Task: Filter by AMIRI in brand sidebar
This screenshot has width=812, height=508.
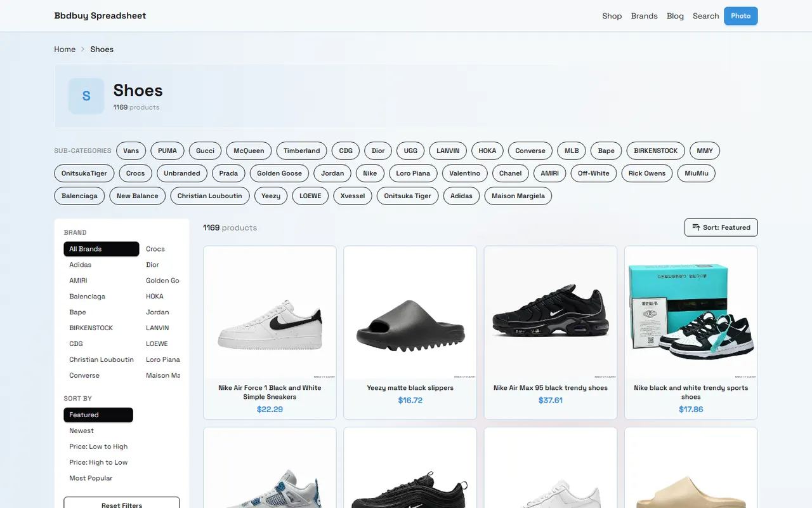Action: coord(101,281)
